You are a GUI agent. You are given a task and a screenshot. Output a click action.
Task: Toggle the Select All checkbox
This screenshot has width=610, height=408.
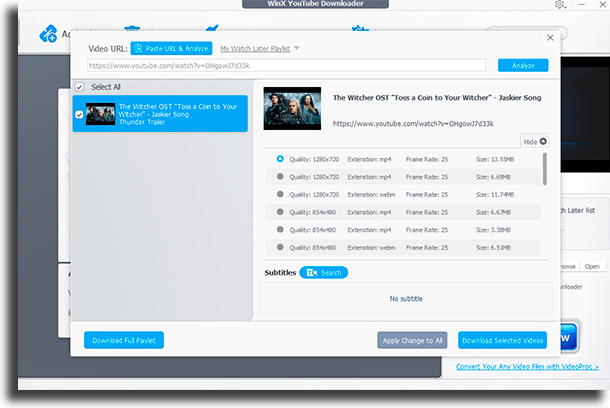(x=79, y=87)
